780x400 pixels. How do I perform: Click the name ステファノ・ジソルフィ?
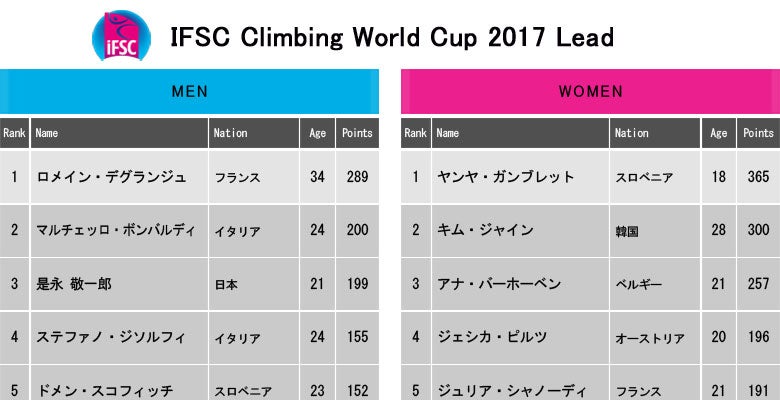(x=111, y=337)
